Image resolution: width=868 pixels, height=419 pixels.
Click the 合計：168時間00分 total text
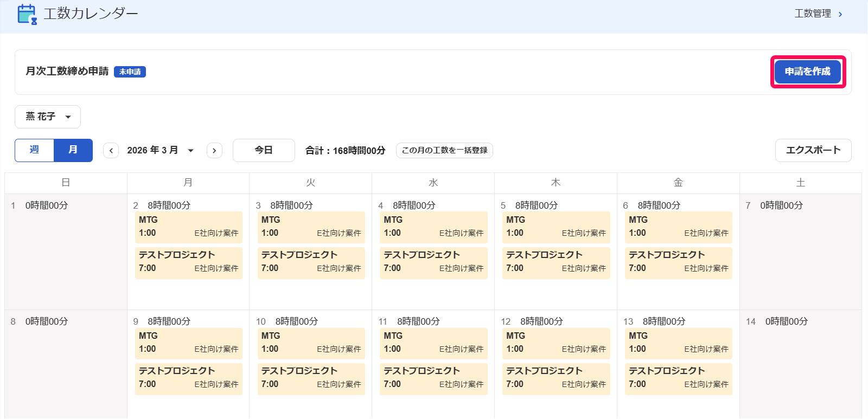tap(346, 151)
